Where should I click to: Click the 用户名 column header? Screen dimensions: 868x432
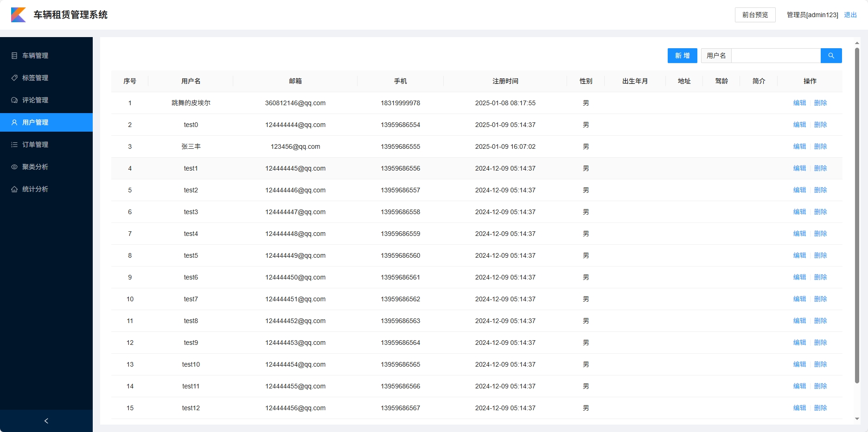click(191, 81)
